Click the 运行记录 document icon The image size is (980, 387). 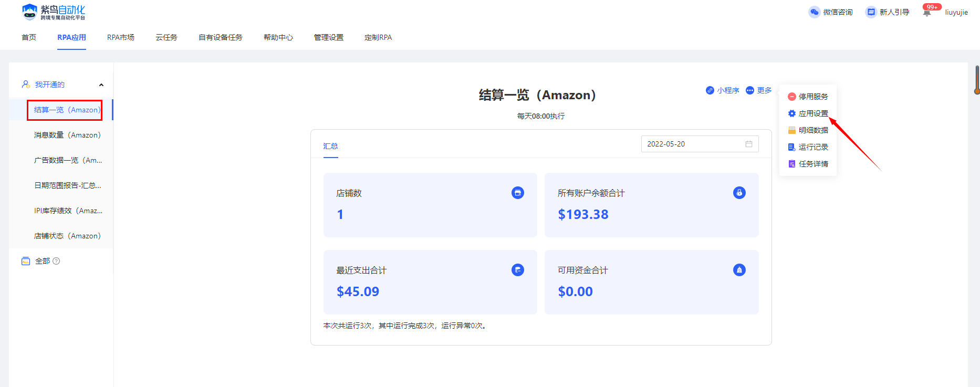(x=792, y=147)
